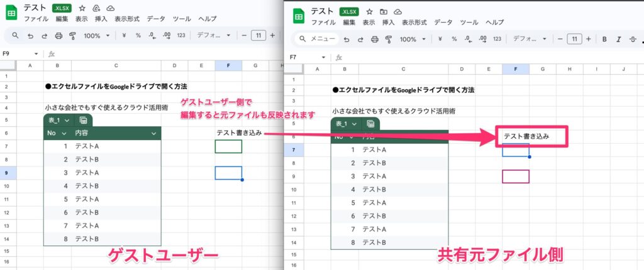The width and height of the screenshot is (644, 270).
Task: Select paint format tool in guest user window
Action: pos(72,36)
